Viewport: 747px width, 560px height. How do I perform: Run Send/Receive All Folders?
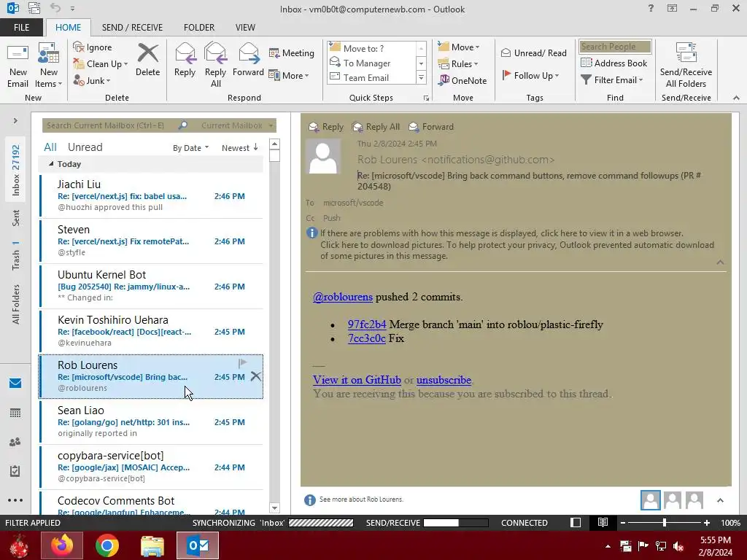tap(686, 66)
